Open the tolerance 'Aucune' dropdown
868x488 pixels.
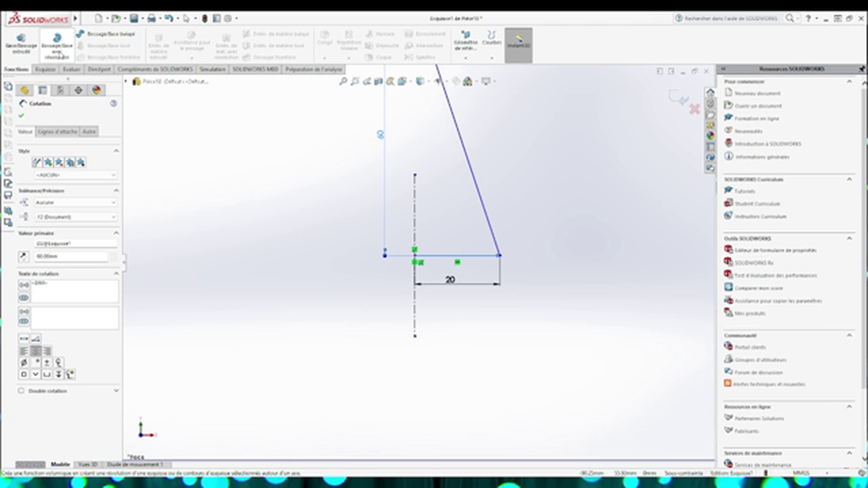pos(75,202)
